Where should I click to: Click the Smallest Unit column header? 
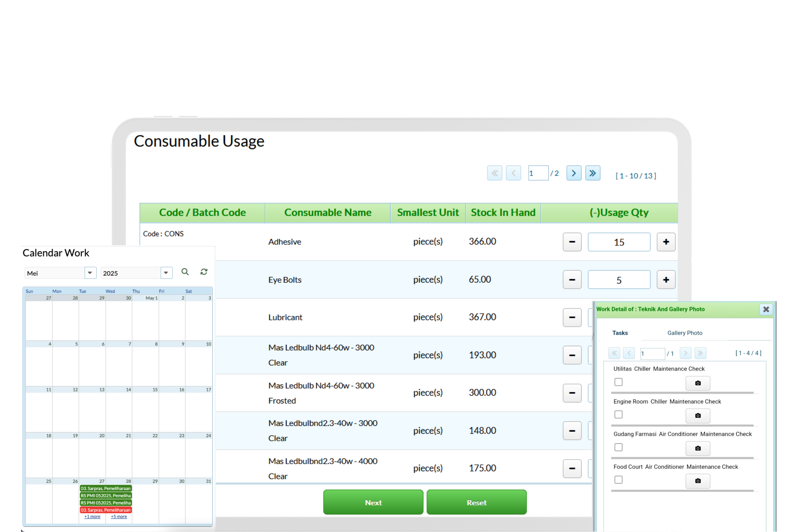point(428,213)
